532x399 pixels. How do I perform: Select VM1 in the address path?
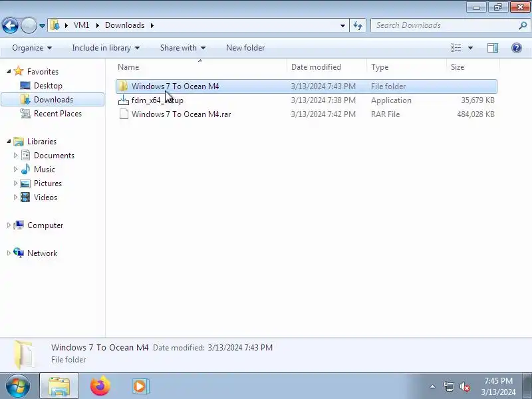(x=81, y=25)
